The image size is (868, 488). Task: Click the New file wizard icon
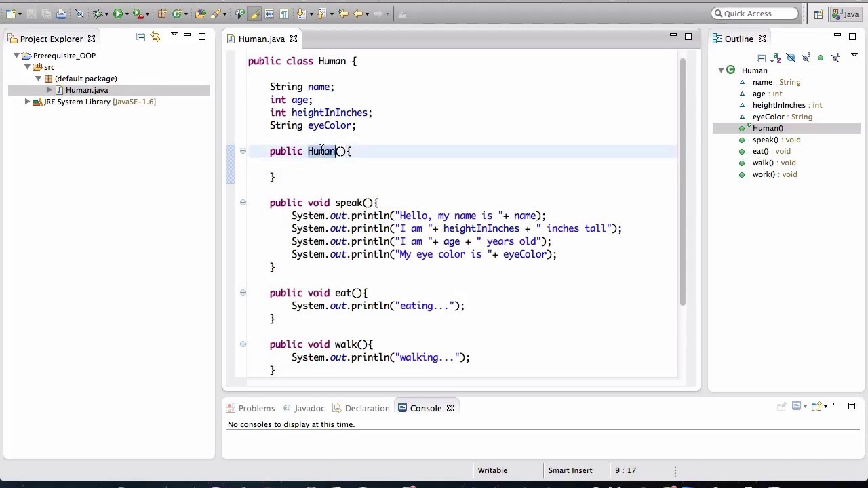tap(11, 14)
